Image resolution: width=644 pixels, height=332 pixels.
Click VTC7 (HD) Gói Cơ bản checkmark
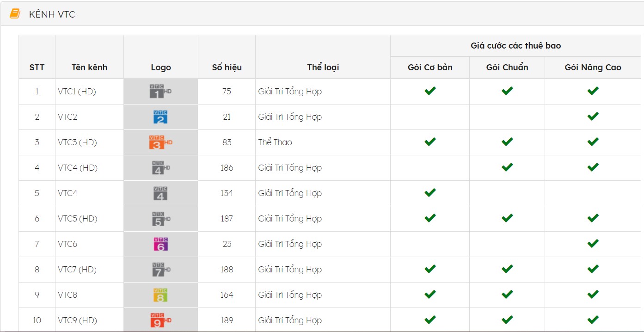430,269
